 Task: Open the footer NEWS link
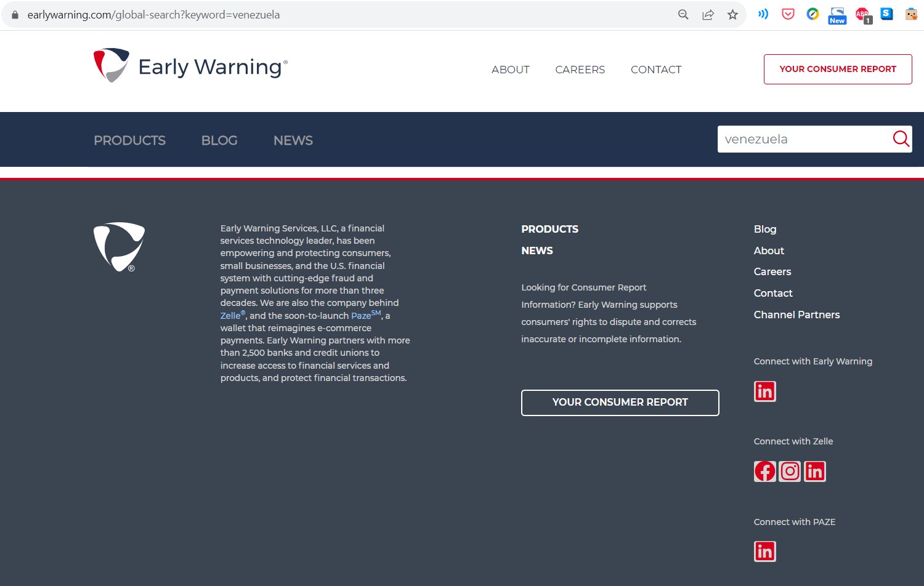click(537, 251)
